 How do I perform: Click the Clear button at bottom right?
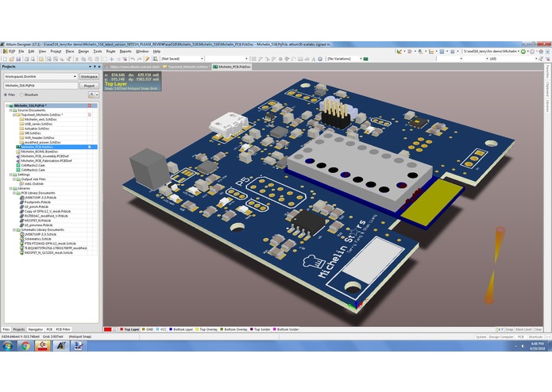(538, 329)
